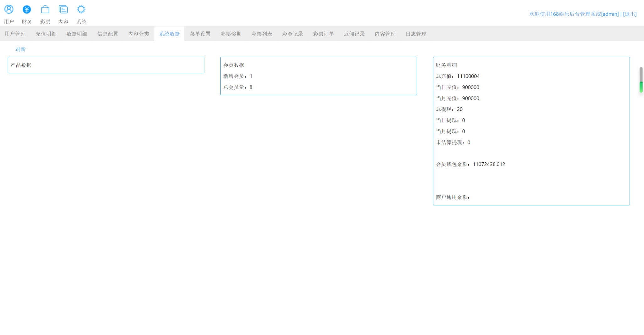This screenshot has height=335, width=644.
Task: Select the 彩票 lottery bag icon
Action: 45,9
